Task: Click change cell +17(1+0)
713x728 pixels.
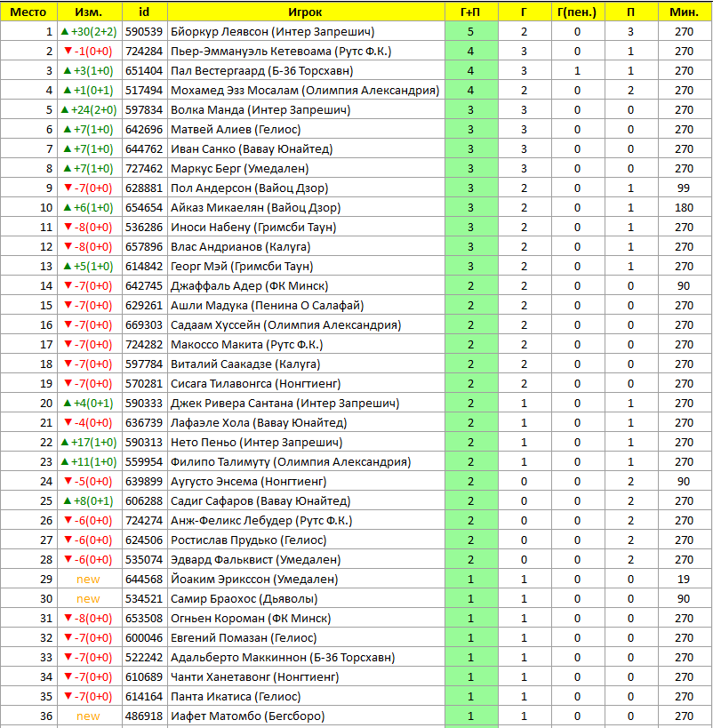Action: click(x=89, y=442)
